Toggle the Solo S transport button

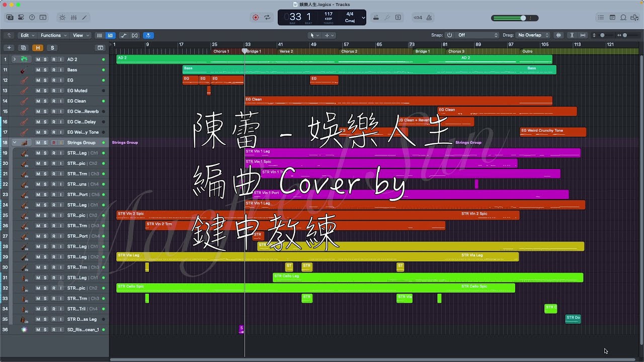coord(398,17)
